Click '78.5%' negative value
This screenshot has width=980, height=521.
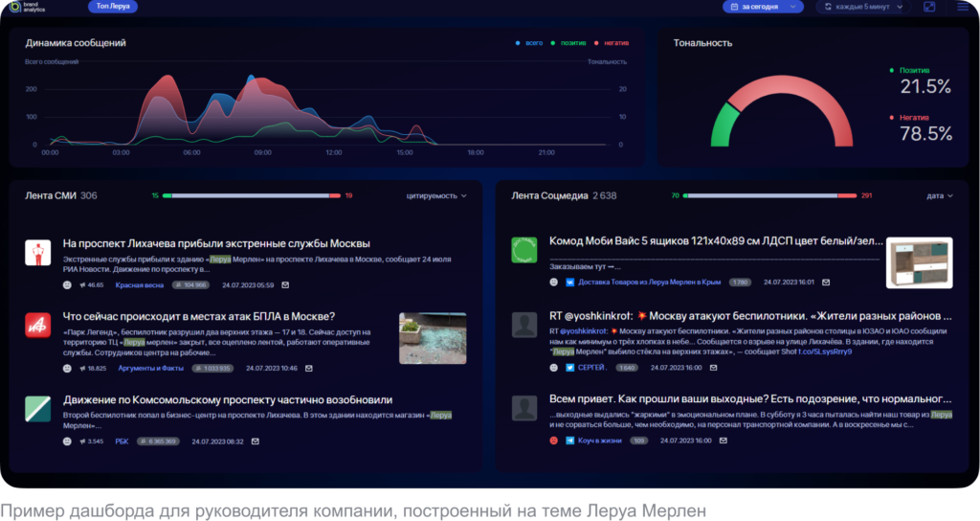[925, 134]
